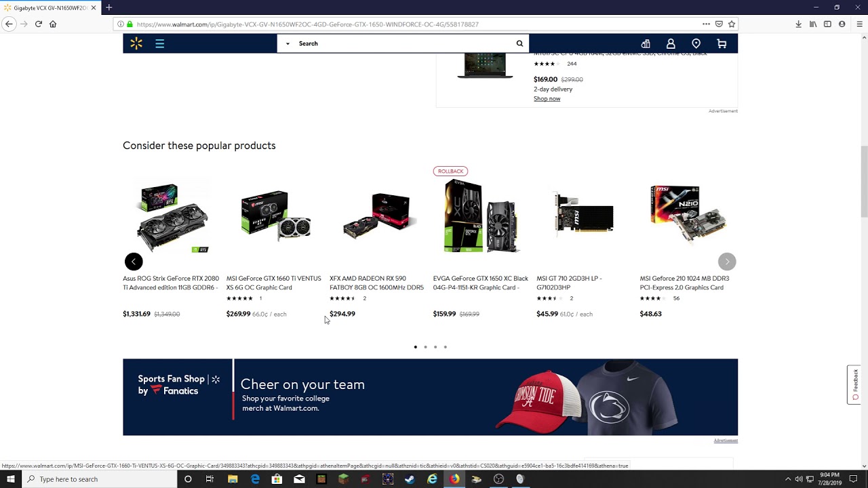Open the Feedback side tab
This screenshot has height=488, width=868.
coord(854,384)
